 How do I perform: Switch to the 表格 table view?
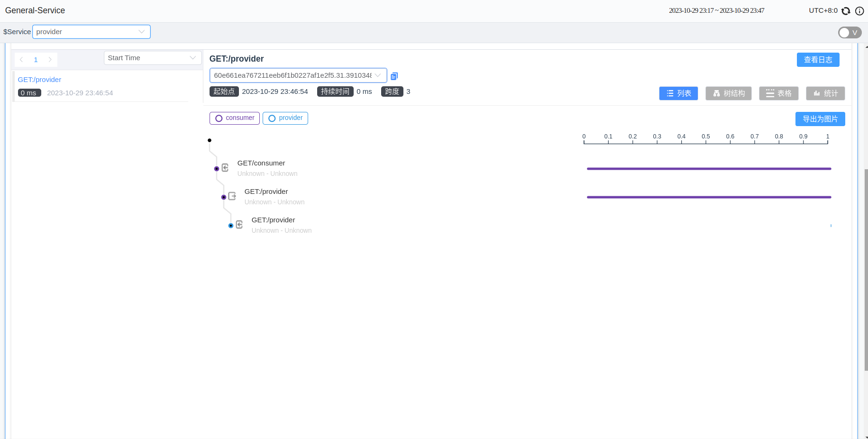coord(778,93)
